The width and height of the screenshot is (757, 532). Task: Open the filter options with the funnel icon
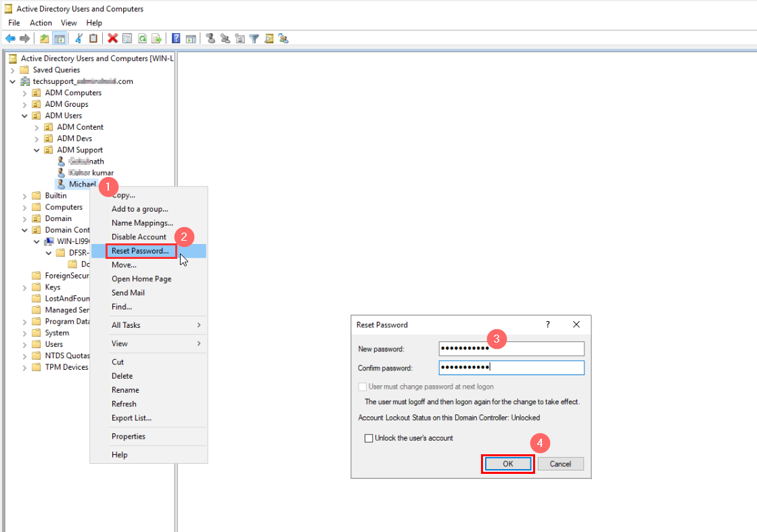click(254, 38)
